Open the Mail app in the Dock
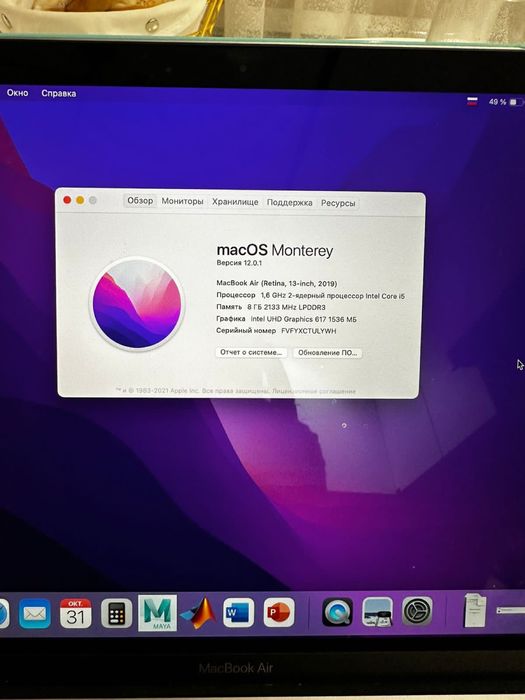 [x=34, y=613]
